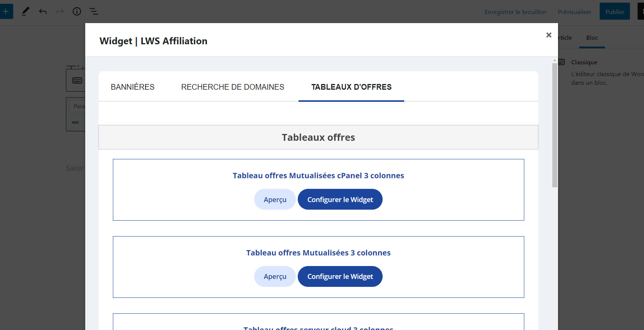The image size is (644, 330).
Task: Open the document details info icon
Action: pos(77,11)
